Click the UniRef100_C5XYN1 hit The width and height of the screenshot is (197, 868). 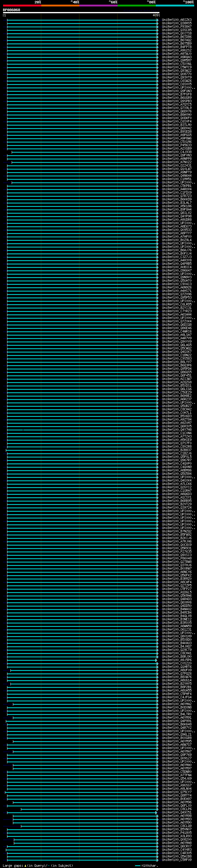pos(176,64)
